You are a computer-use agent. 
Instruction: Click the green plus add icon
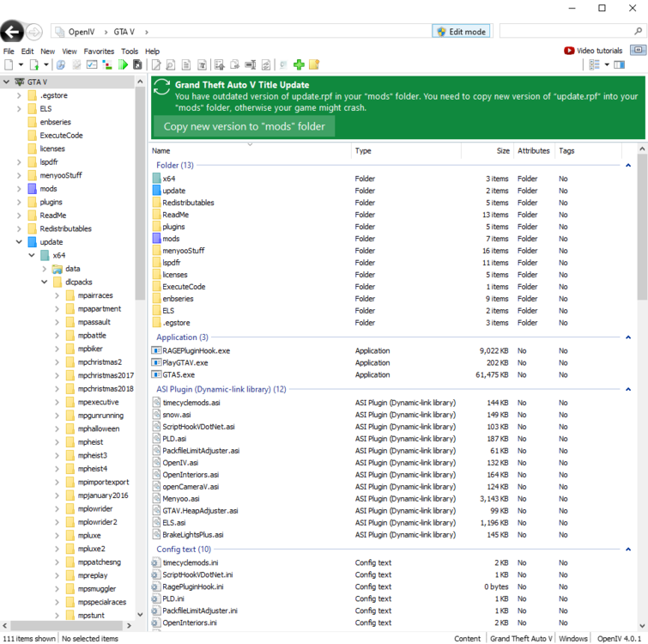[x=299, y=64]
